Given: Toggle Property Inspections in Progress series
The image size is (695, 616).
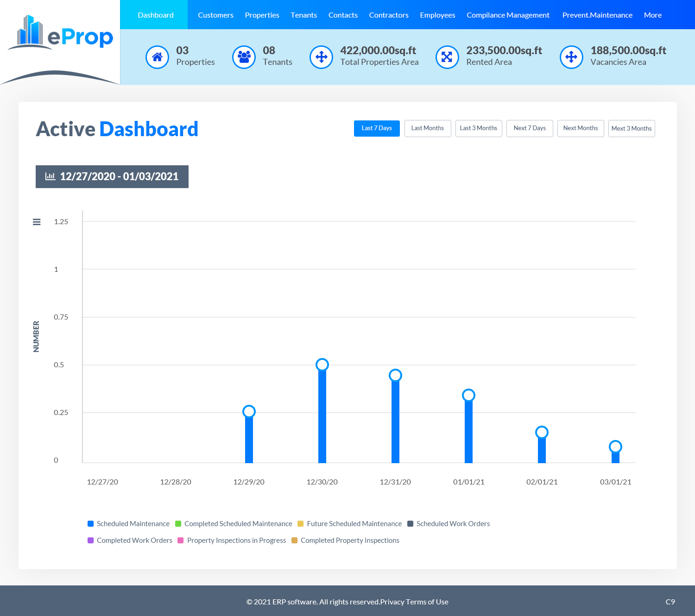Looking at the screenshot, I should [232, 541].
